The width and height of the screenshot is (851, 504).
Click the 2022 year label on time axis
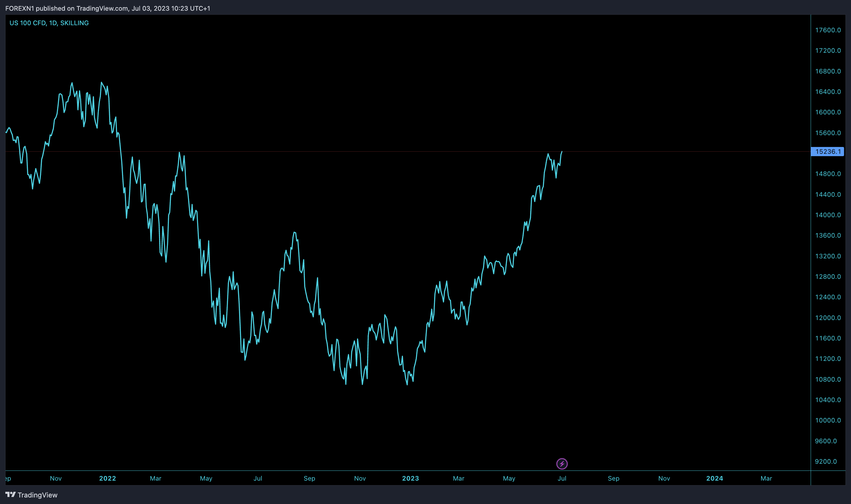(x=107, y=478)
